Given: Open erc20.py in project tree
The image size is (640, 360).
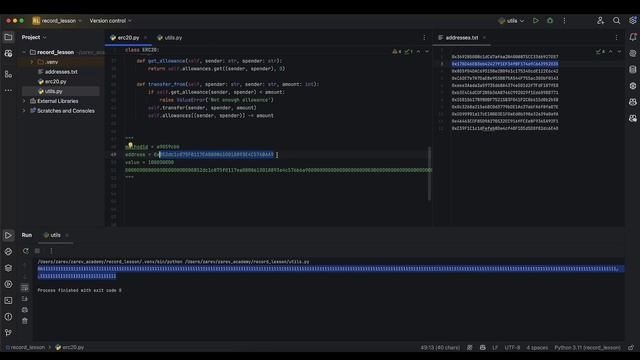Looking at the screenshot, I should tap(56, 82).
